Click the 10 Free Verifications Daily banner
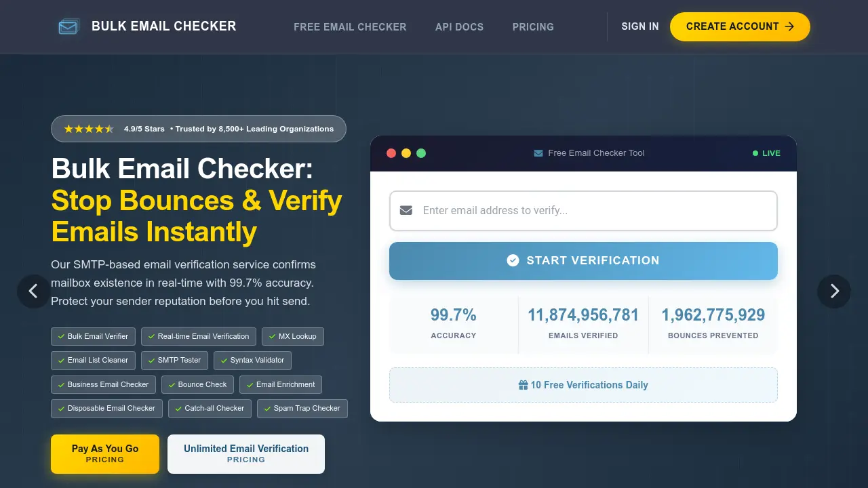The image size is (868, 488). point(583,385)
